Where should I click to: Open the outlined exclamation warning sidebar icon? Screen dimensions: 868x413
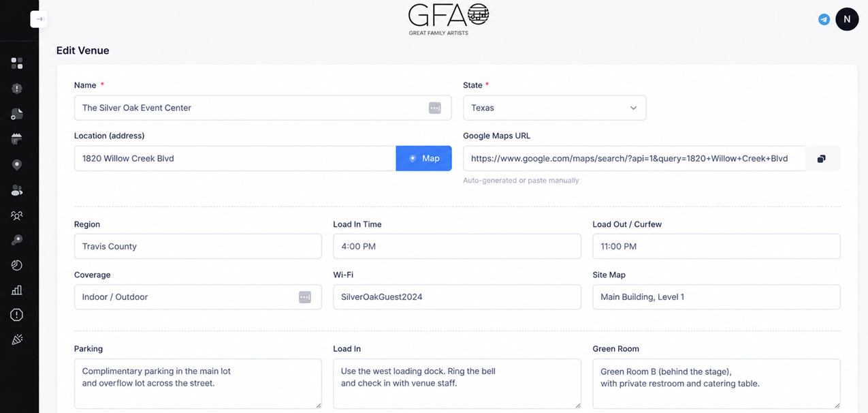tap(17, 315)
